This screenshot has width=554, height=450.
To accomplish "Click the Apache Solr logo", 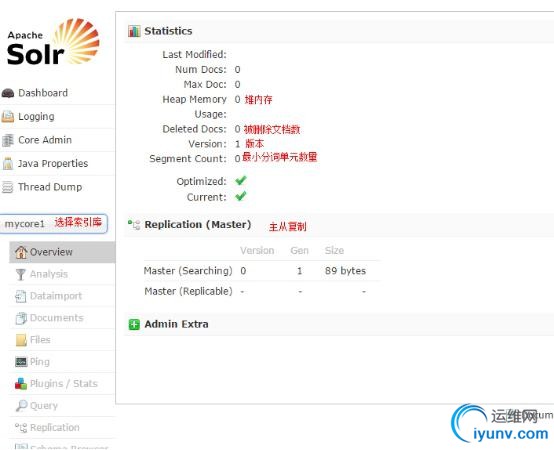I will coord(53,42).
